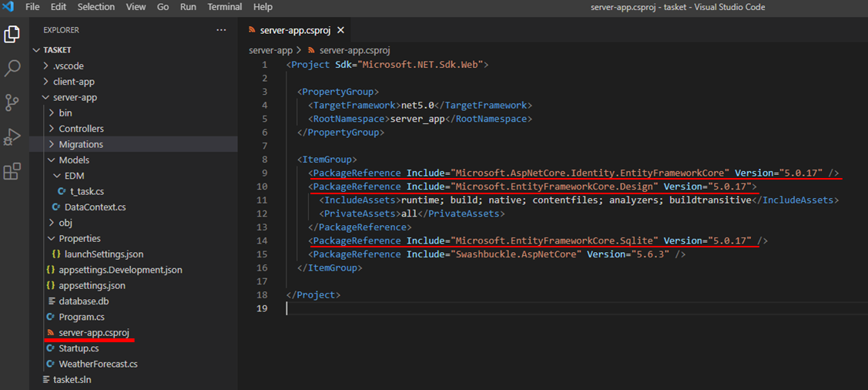Collapse the EDM folder
The width and height of the screenshot is (868, 390).
click(x=57, y=176)
